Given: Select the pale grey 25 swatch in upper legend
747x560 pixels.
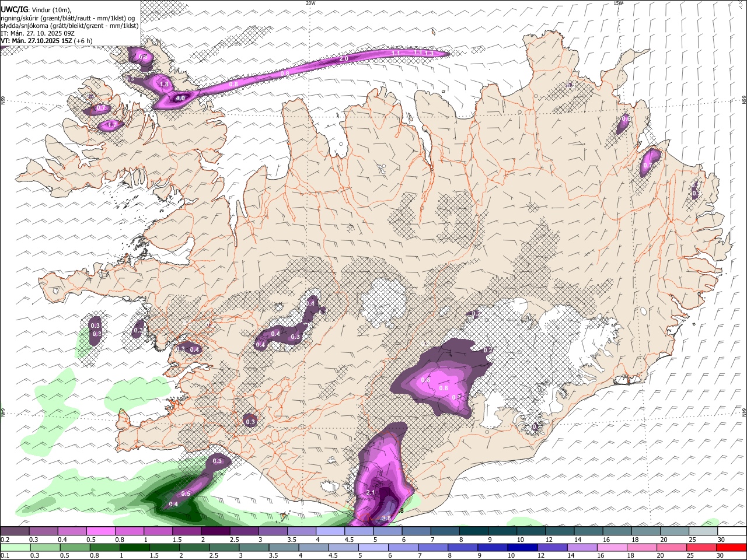Looking at the screenshot, I should click(703, 531).
